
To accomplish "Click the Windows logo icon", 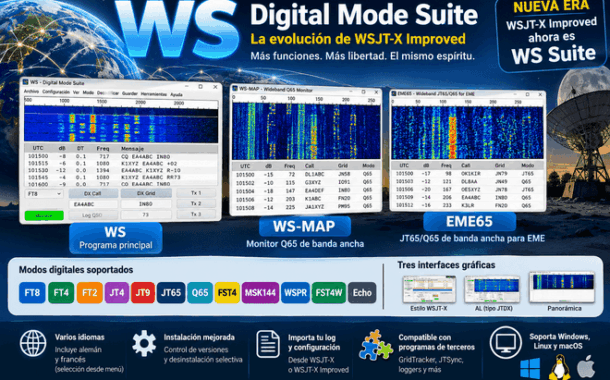I will 530,368.
